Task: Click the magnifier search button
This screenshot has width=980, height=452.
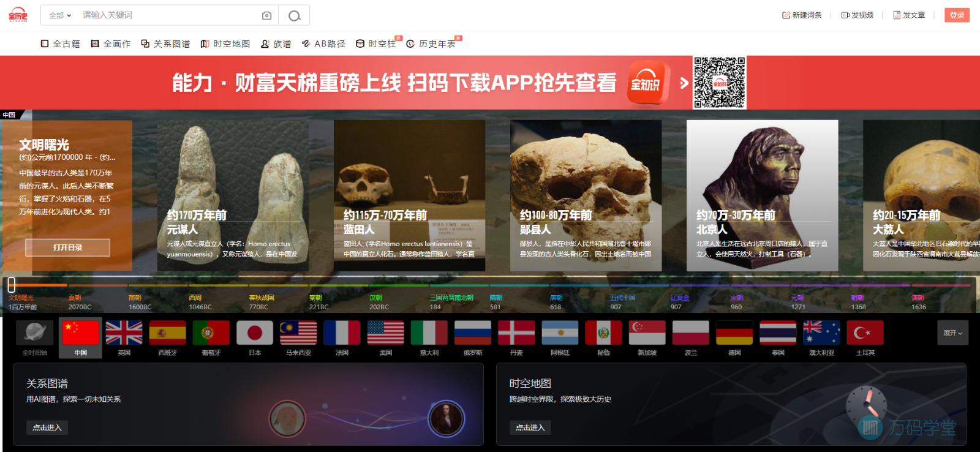Action: click(x=295, y=15)
